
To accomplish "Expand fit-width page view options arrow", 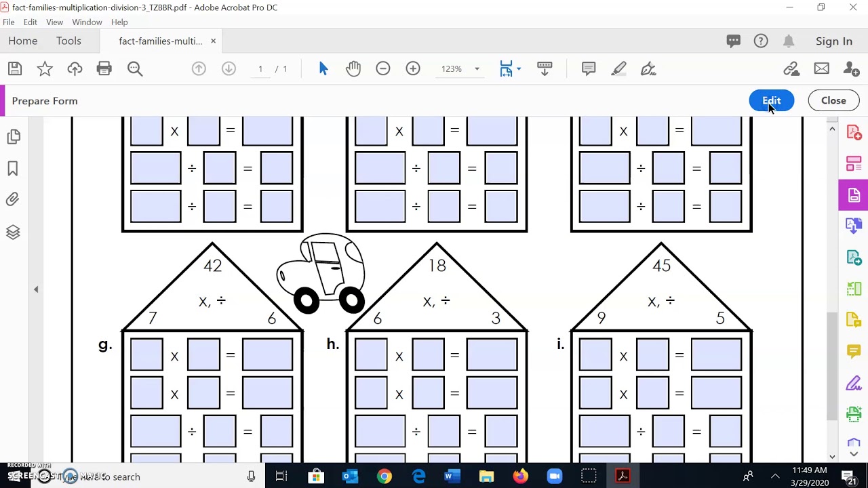I will point(519,68).
